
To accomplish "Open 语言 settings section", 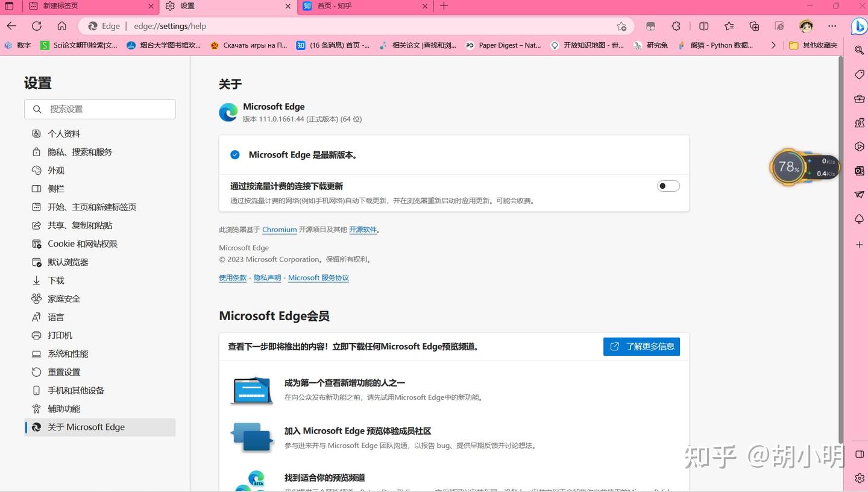I will 100,317.
